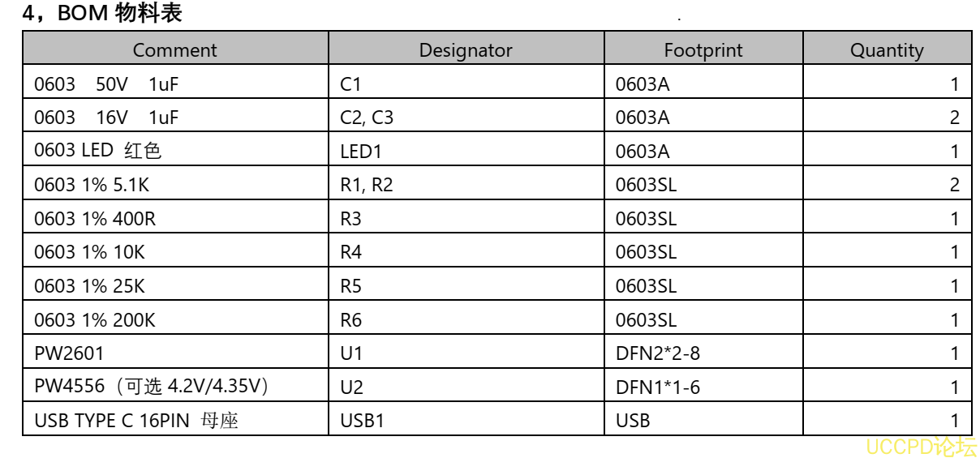
Task: Click the R3 designator cell
Action: tap(350, 219)
